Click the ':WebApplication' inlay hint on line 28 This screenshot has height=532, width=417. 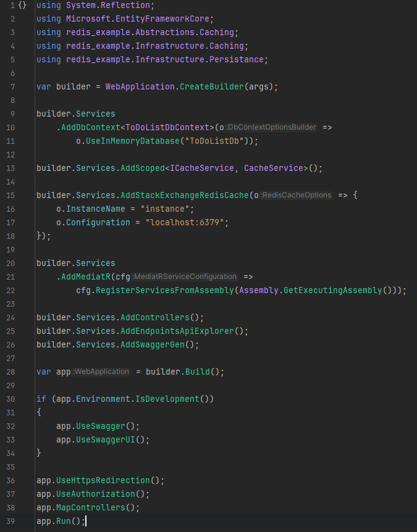click(x=101, y=372)
